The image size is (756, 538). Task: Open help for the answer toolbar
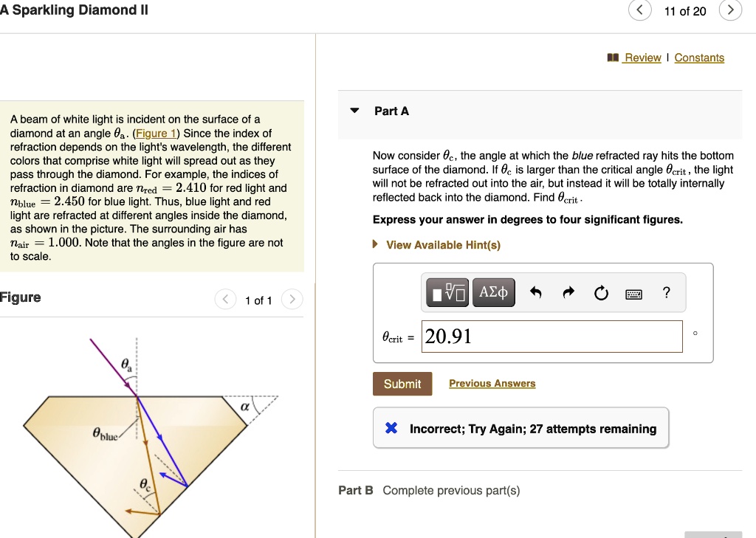tap(665, 292)
